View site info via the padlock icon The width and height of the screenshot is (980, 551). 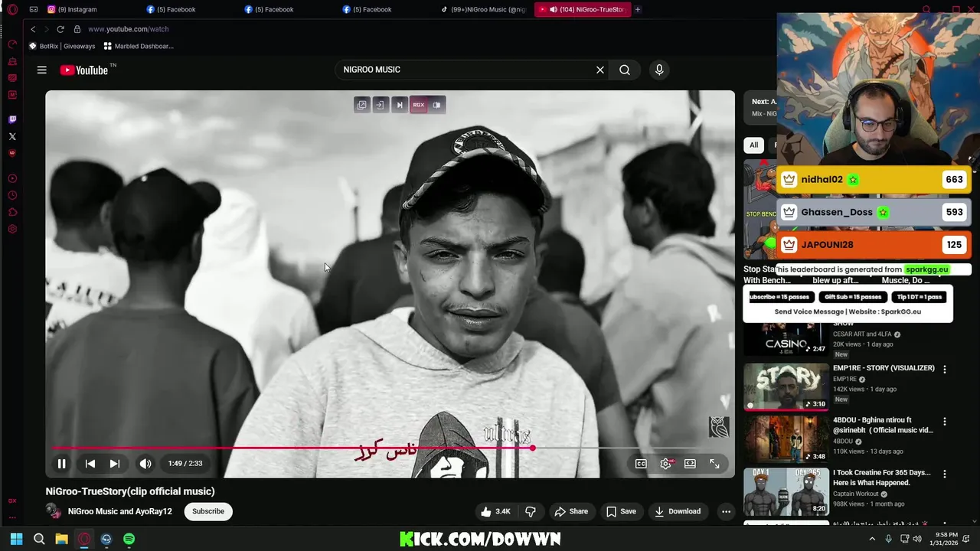click(x=77, y=29)
